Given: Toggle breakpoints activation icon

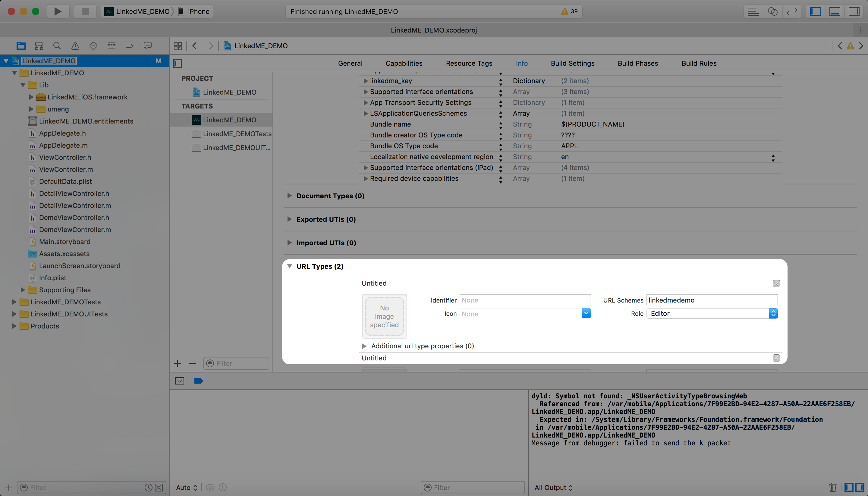Looking at the screenshot, I should pos(199,381).
